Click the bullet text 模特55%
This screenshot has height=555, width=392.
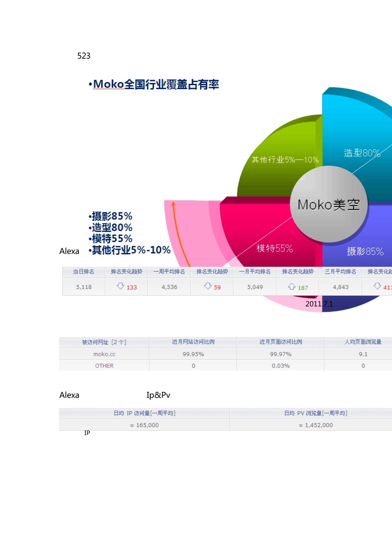click(112, 238)
